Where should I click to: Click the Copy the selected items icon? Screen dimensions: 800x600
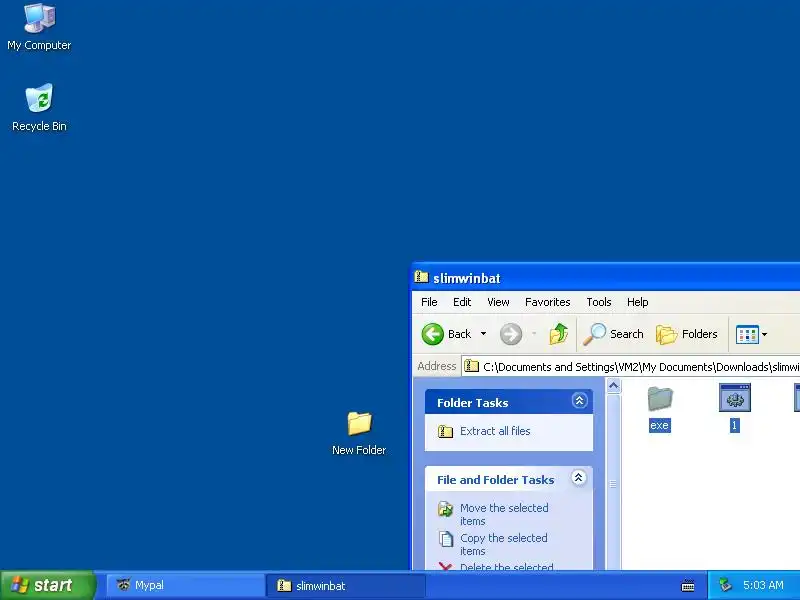tap(446, 539)
